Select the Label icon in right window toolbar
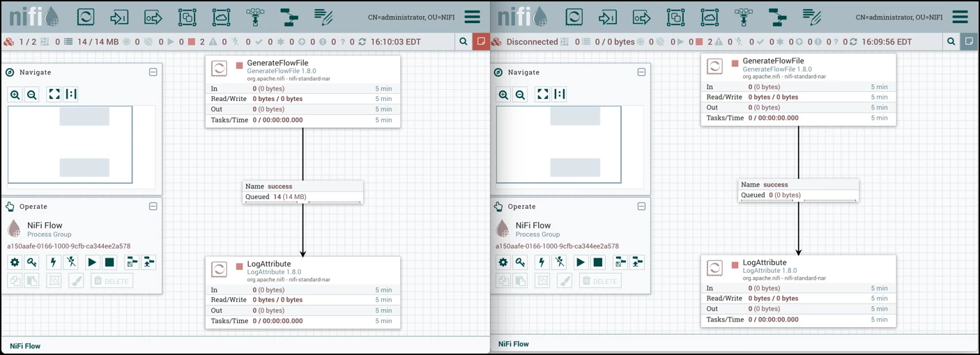Screen dimensions: 980x355 coord(811,17)
